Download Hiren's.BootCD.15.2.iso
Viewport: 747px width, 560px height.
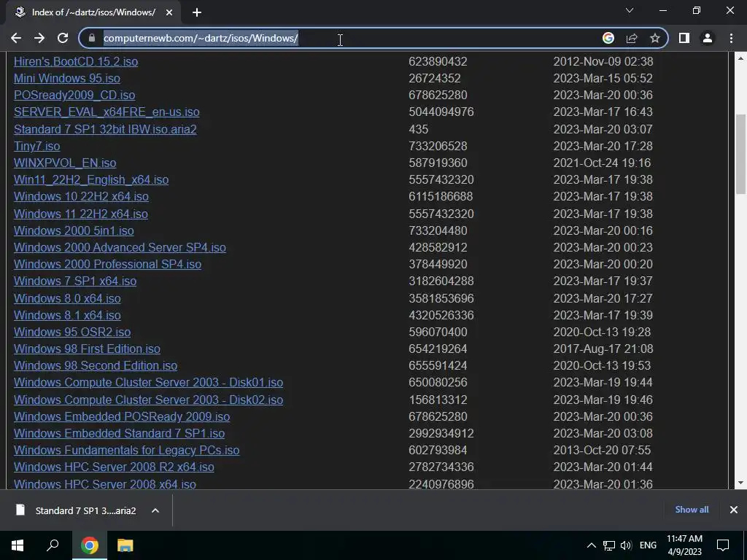click(x=76, y=61)
